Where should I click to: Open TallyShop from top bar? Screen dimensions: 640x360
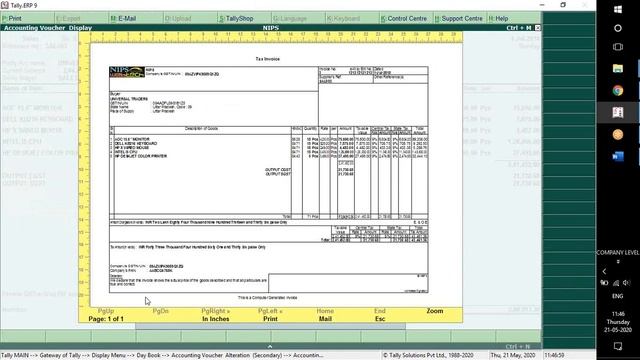pos(236,18)
